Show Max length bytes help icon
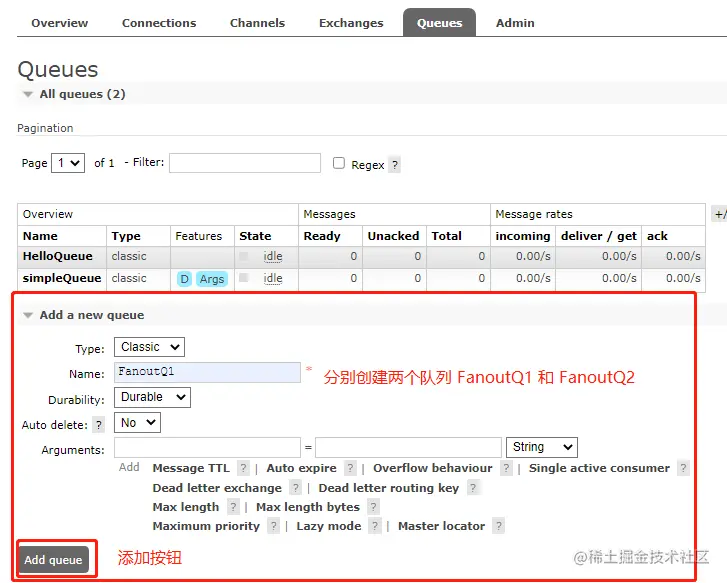Image resolution: width=727 pixels, height=583 pixels. 373,507
